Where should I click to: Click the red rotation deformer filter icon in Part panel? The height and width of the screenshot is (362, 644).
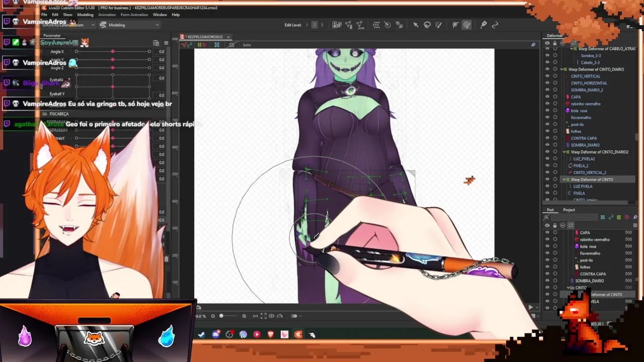pyautogui.click(x=627, y=217)
